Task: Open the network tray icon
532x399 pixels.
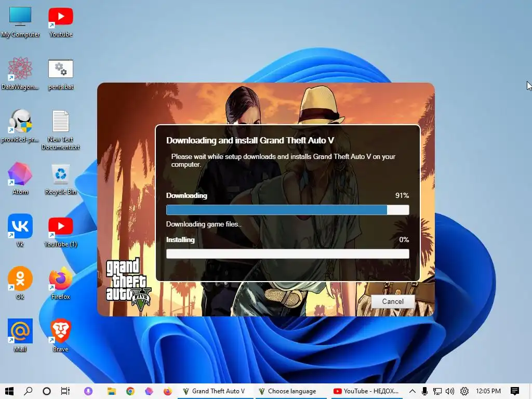Action: 437,391
